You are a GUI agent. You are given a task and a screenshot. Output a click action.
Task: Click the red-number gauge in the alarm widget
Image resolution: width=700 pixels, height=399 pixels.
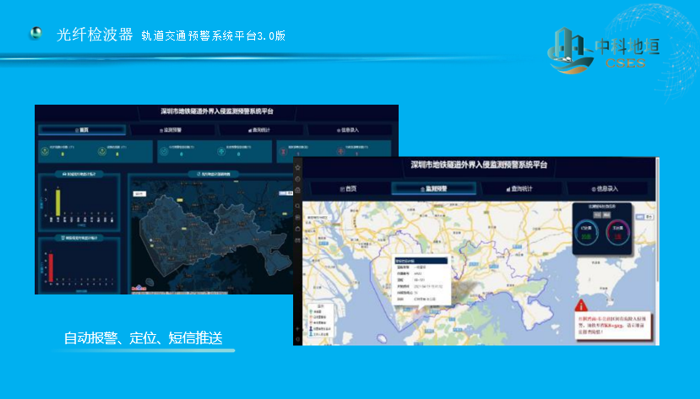tap(618, 233)
